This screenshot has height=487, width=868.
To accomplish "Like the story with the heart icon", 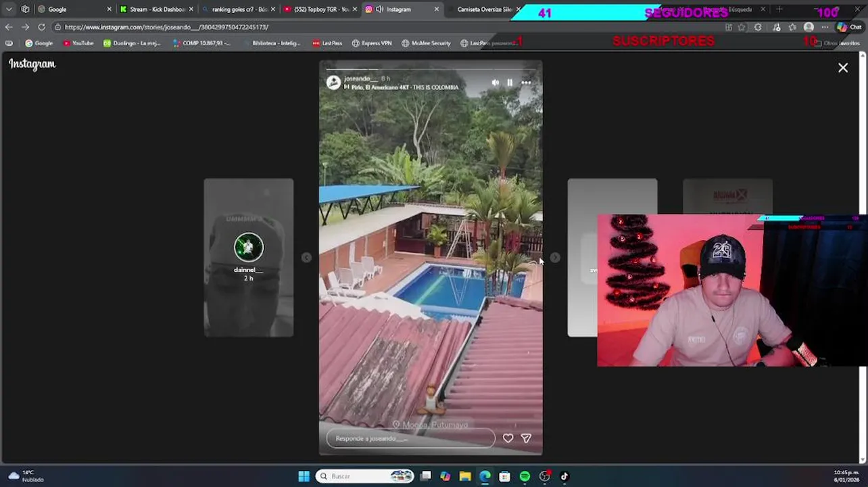I will (508, 438).
